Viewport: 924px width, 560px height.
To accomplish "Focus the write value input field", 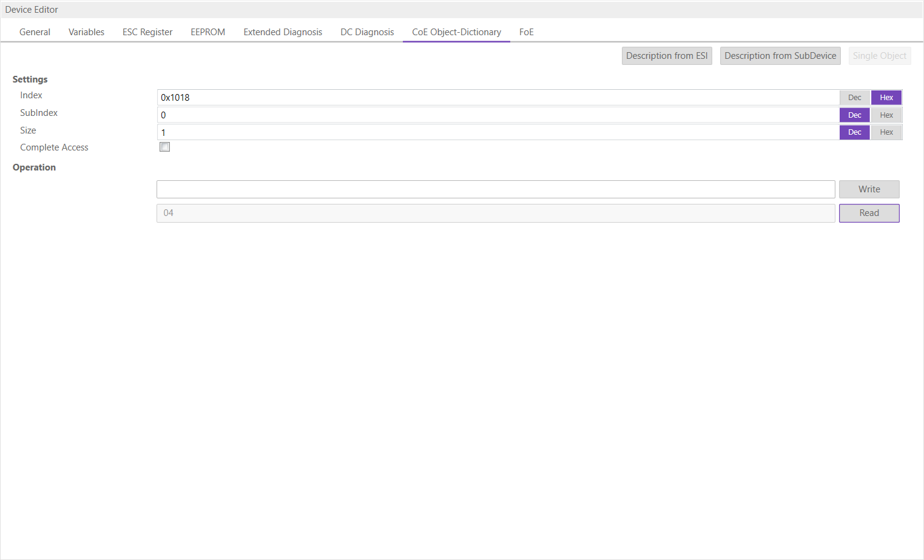I will coord(496,189).
